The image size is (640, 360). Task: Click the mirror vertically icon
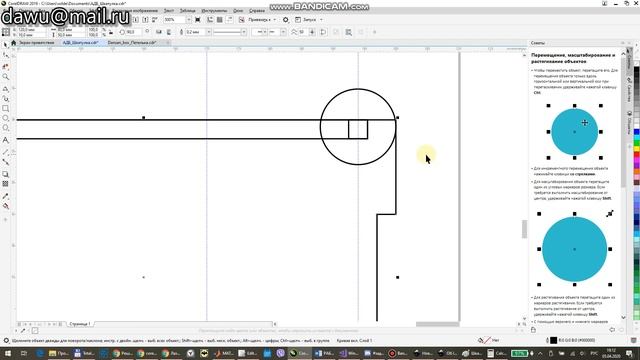[x=169, y=32]
